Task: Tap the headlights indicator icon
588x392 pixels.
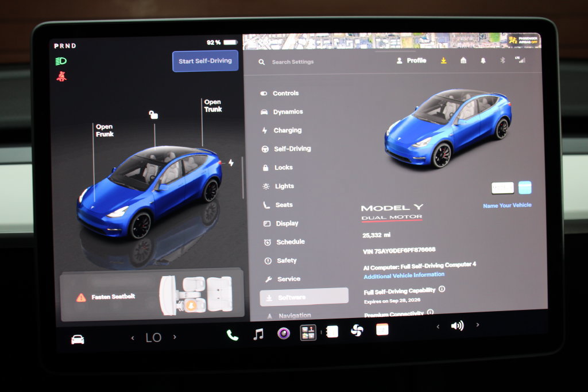Action: [61, 61]
